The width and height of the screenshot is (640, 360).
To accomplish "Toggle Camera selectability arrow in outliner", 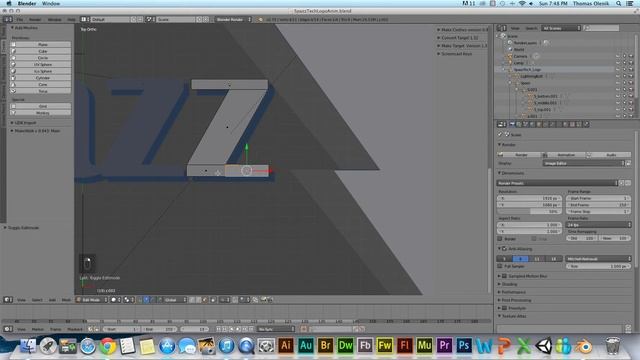I will [x=624, y=56].
